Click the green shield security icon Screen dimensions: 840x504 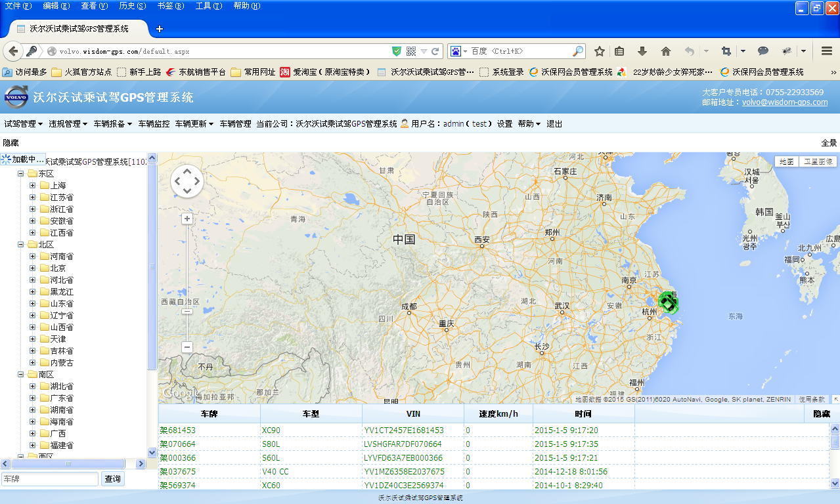[x=397, y=51]
